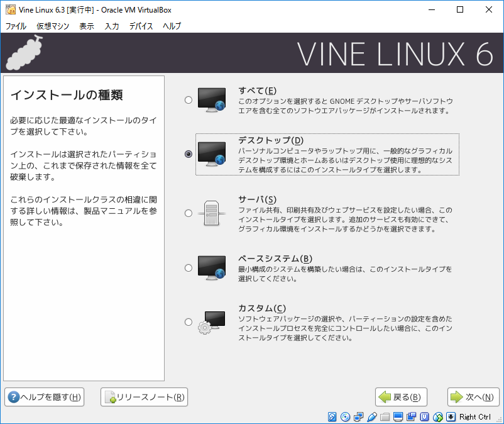The height and width of the screenshot is (424, 504).
Task: Open the デバイス menu
Action: point(141,26)
